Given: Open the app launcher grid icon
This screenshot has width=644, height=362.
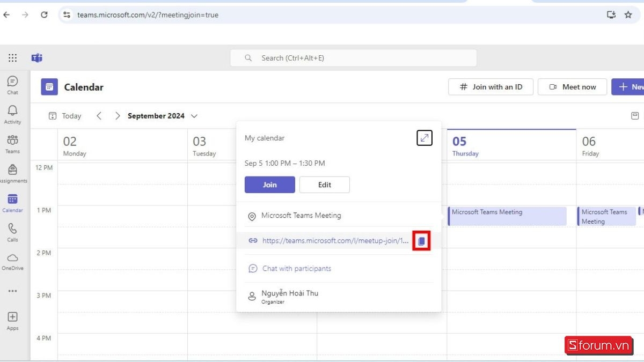Looking at the screenshot, I should (12, 58).
